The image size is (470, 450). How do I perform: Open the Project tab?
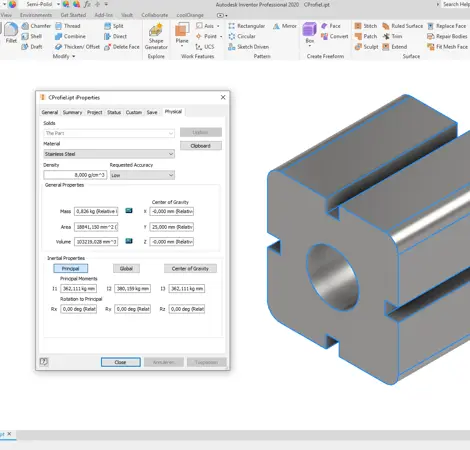coord(95,112)
